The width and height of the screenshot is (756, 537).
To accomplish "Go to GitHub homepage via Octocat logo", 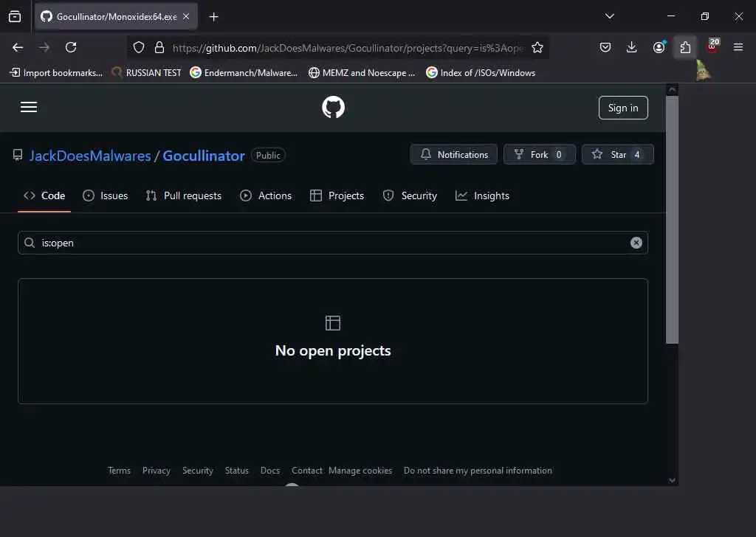I will pos(333,108).
